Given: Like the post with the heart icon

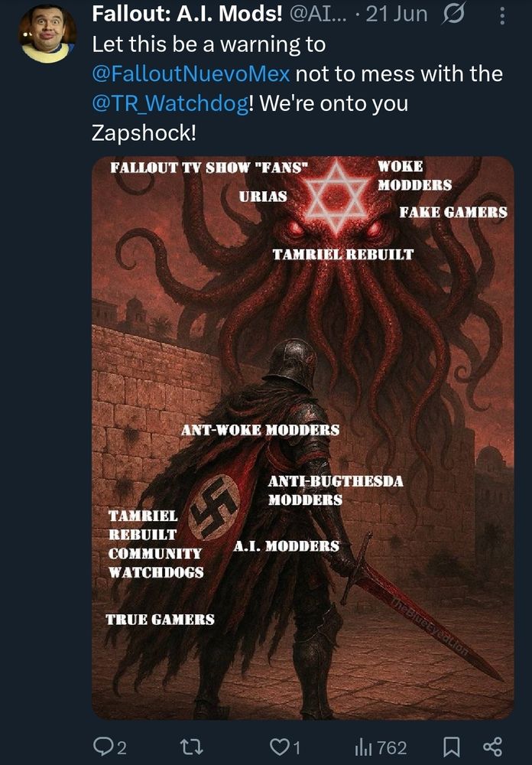Looking at the screenshot, I should (x=279, y=747).
